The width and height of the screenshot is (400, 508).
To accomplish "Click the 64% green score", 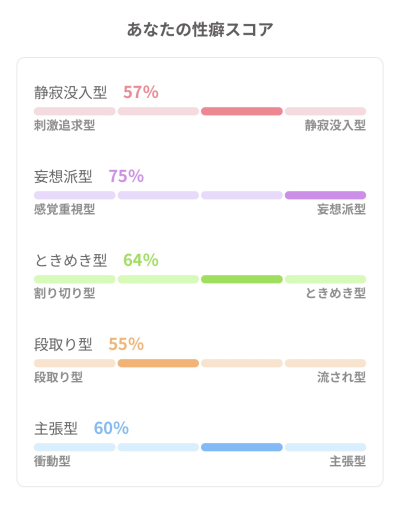I will (x=141, y=260).
